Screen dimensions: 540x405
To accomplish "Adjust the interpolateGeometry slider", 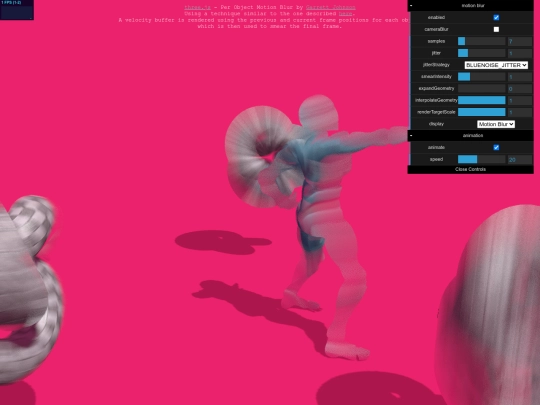I will coord(481,100).
